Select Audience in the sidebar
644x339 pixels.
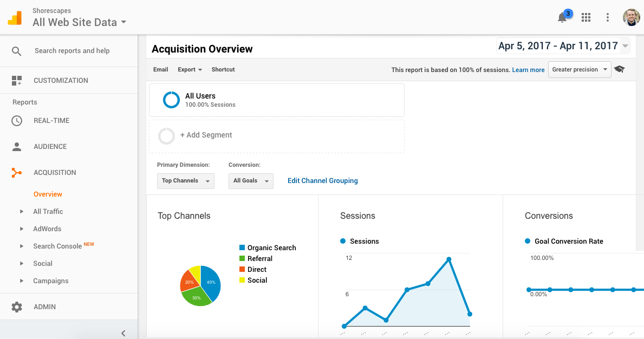point(50,147)
